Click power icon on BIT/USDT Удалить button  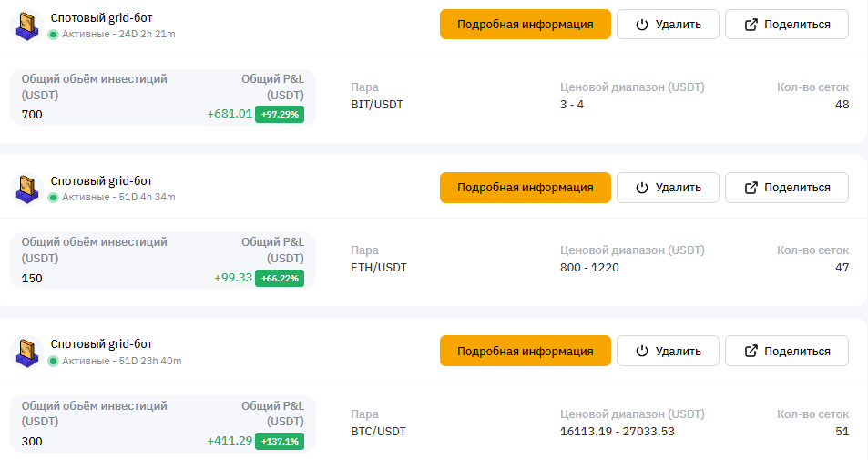641,25
